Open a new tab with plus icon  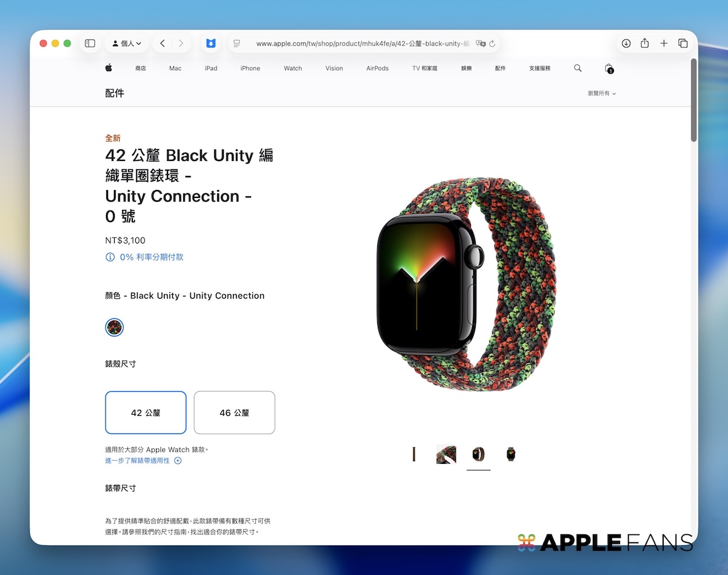[664, 44]
